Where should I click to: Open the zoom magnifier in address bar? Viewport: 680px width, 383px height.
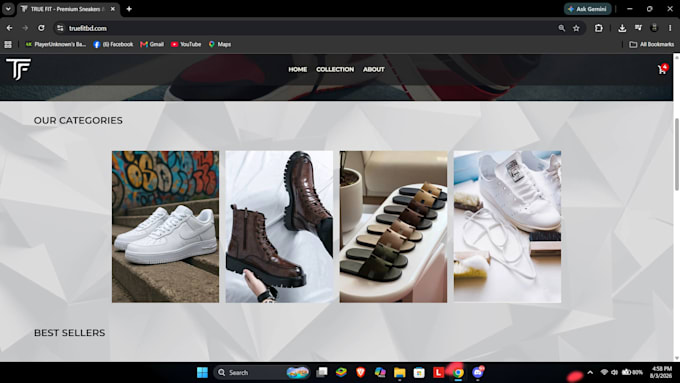pyautogui.click(x=562, y=28)
